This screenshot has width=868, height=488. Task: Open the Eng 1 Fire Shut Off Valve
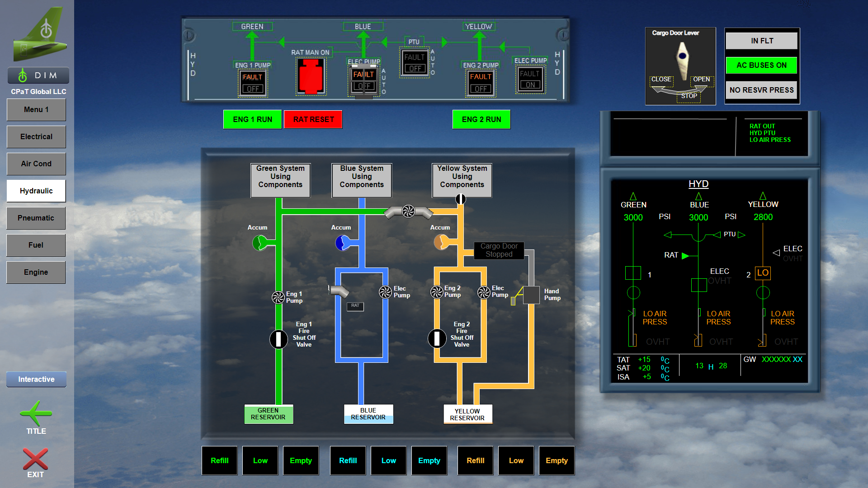[x=278, y=339]
